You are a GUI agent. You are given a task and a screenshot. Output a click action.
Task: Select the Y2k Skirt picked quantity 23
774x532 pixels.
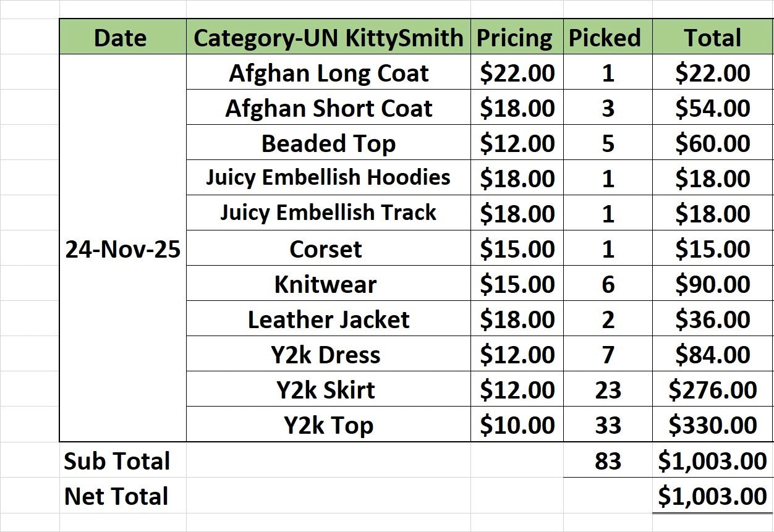[608, 389]
